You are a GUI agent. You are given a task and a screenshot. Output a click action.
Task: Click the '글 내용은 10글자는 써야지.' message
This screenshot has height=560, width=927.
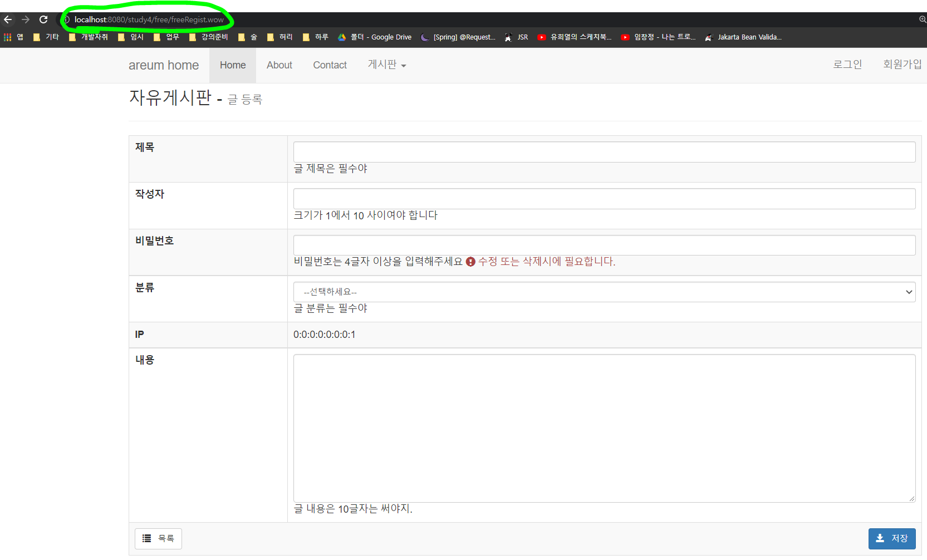(353, 509)
